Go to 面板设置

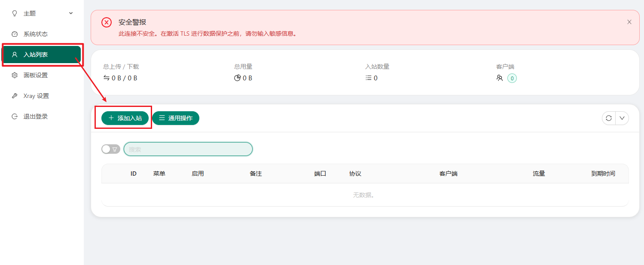42,75
